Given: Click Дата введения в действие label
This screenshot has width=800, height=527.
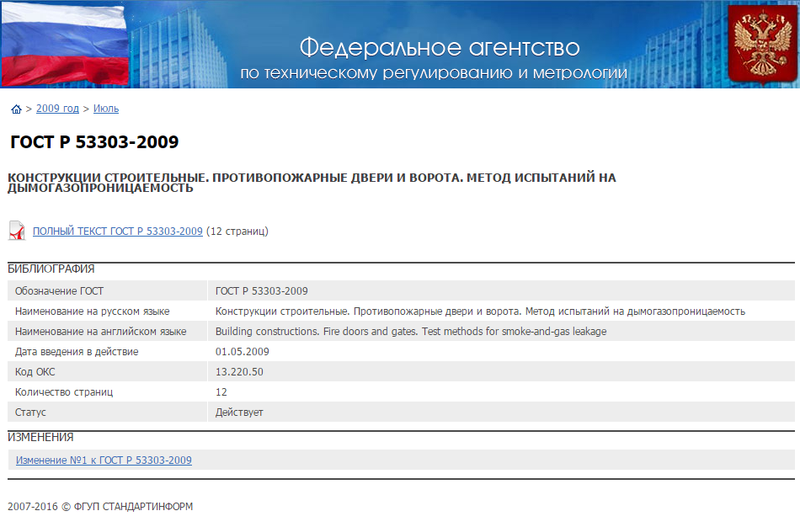Looking at the screenshot, I should pos(77,352).
